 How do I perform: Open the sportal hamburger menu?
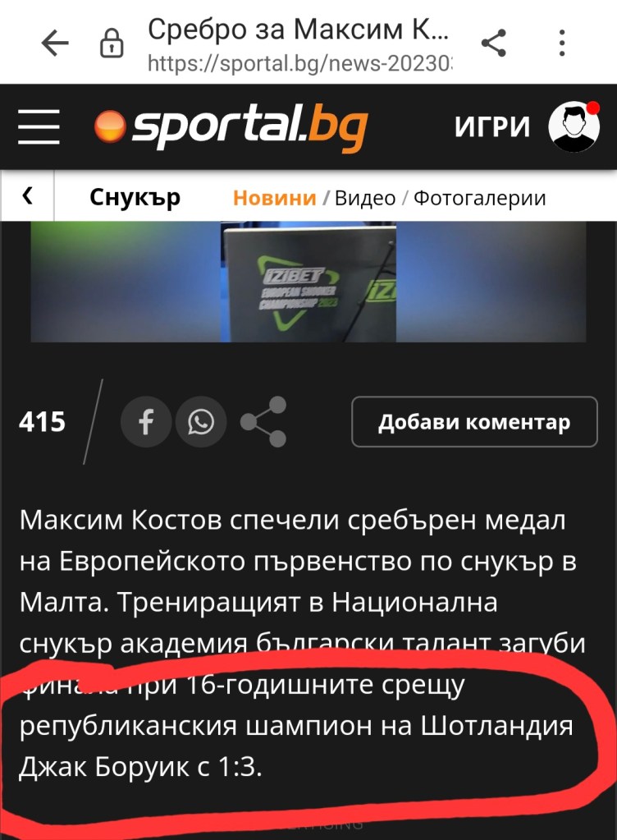(x=39, y=126)
